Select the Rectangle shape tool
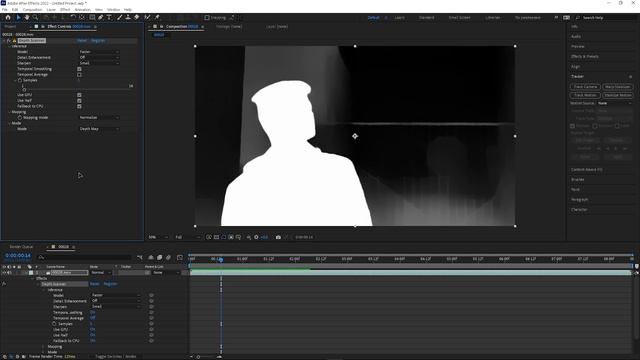The width and height of the screenshot is (640, 360). point(92,18)
